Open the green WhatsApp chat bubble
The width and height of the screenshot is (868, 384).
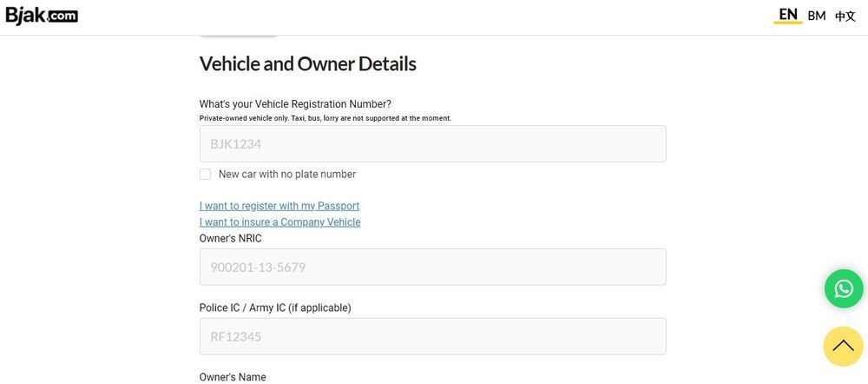tap(843, 288)
